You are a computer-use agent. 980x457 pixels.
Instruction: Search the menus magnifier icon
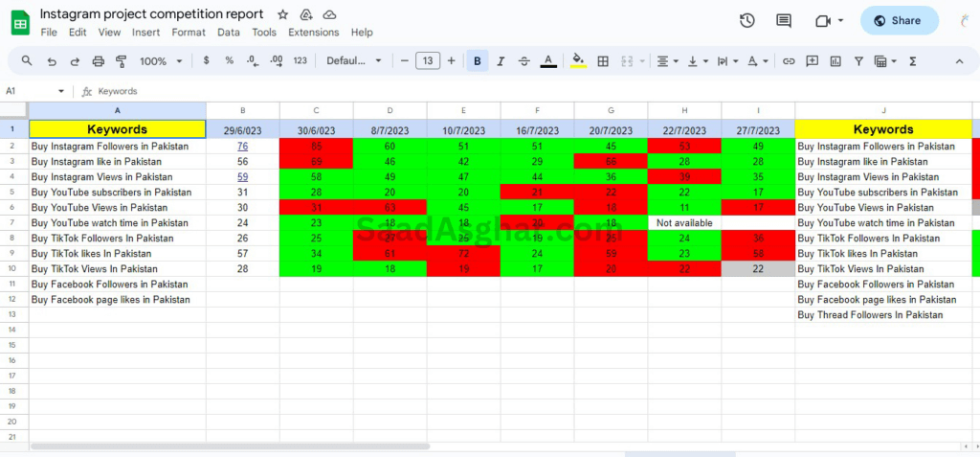(27, 60)
